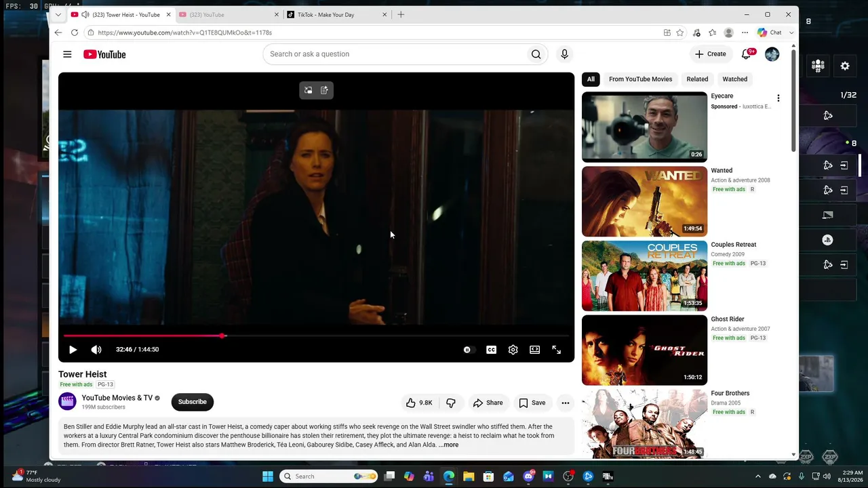Viewport: 868px width, 488px height.
Task: Select the Watched filter chip
Action: 735,79
